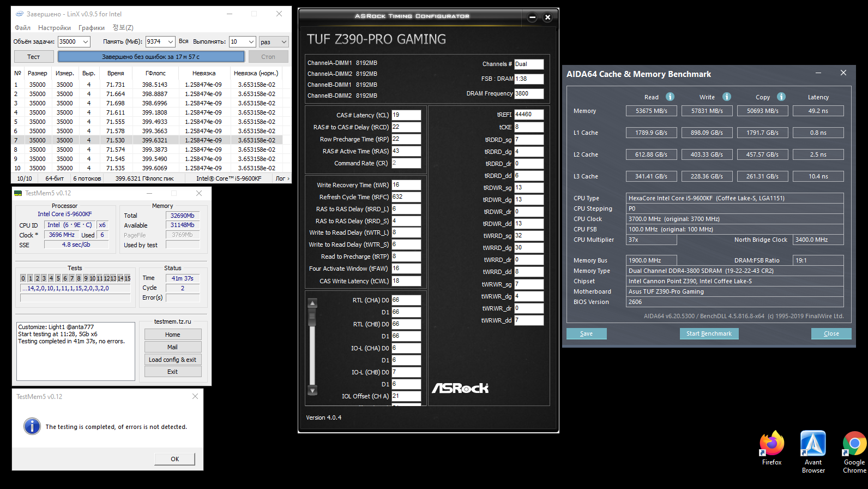868x489 pixels.
Task: Click the ASRock Configurator scrollbar thumb
Action: coord(312,317)
